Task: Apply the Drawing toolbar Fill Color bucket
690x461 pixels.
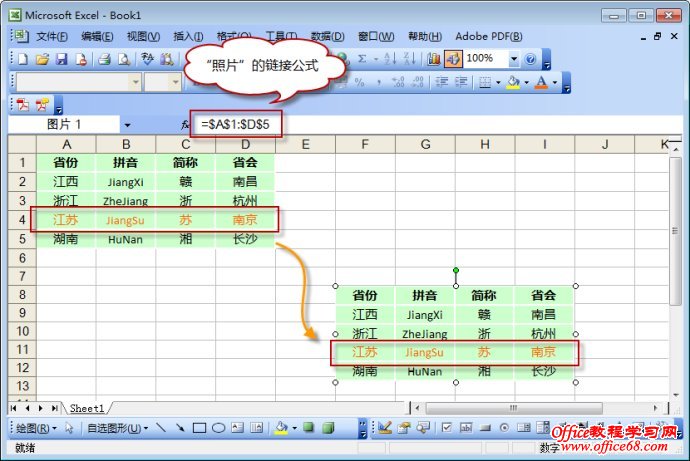Action: point(282,427)
